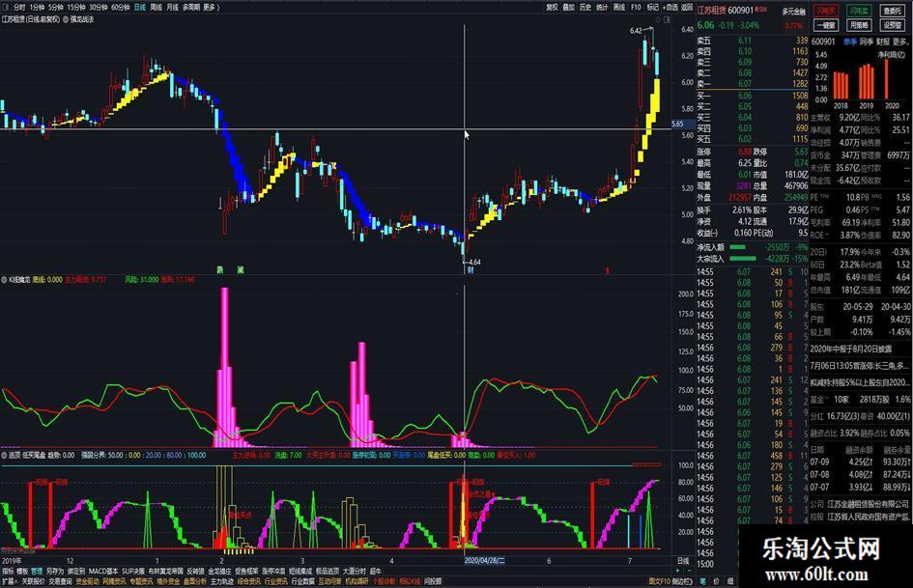Viewport: 913px width, 588px height.
Task: Switch to 月线 monthly chart
Action: tap(172, 7)
